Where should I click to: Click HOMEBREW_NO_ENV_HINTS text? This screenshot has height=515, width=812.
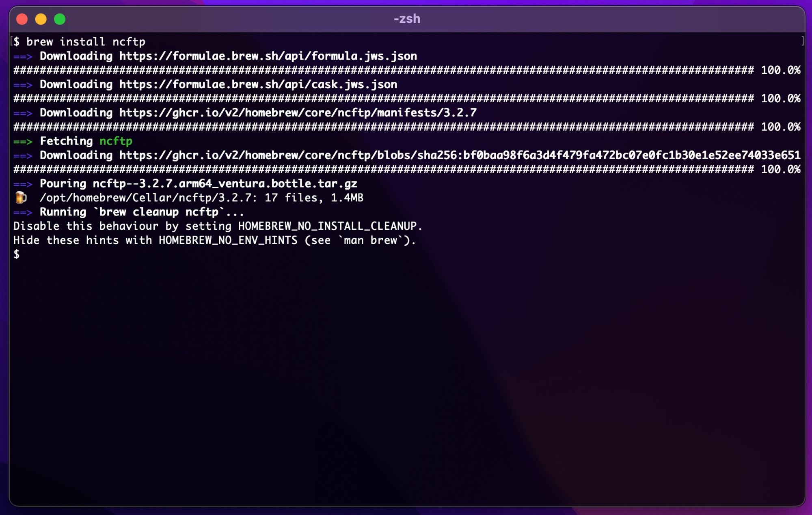[x=228, y=240]
